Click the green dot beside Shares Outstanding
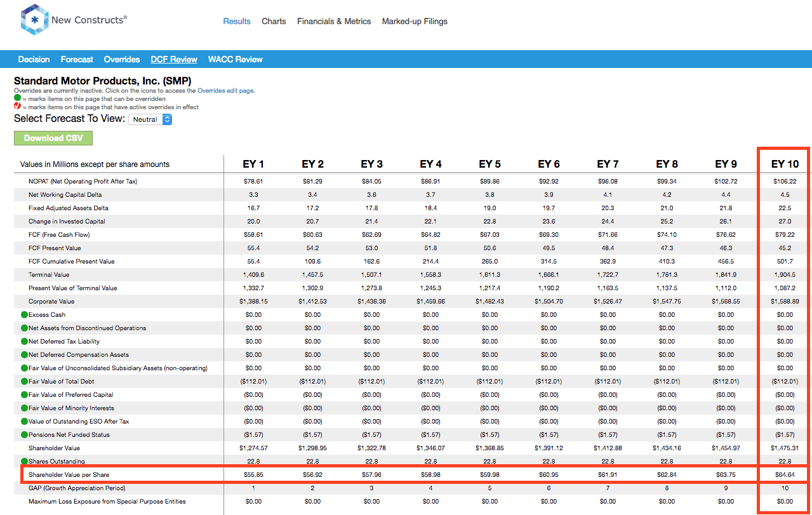This screenshot has height=515, width=812. click(24, 462)
